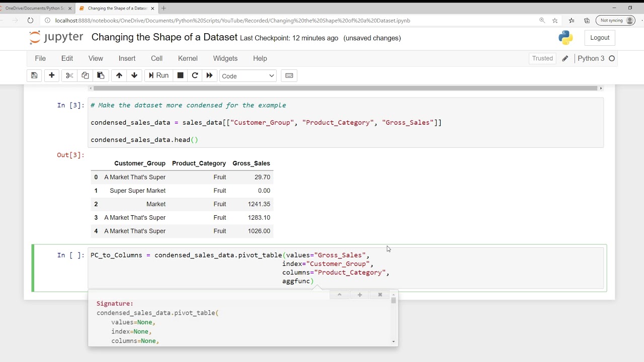Open the Kernel menu

188,58
